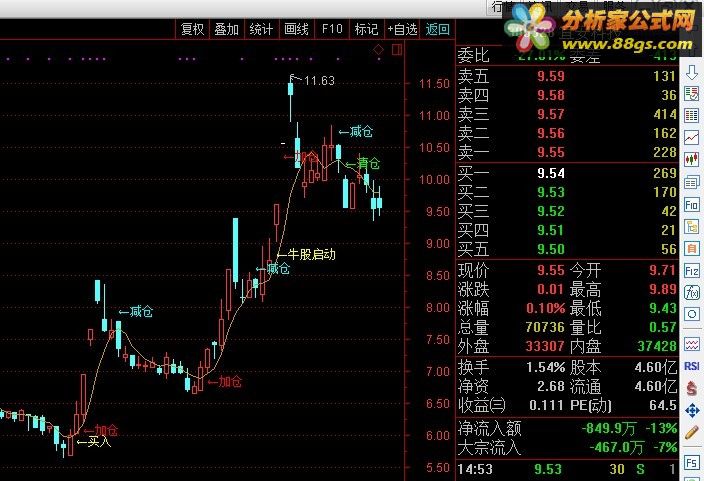Open the wave indicator sidebar icon
704x481 pixels.
point(691,344)
